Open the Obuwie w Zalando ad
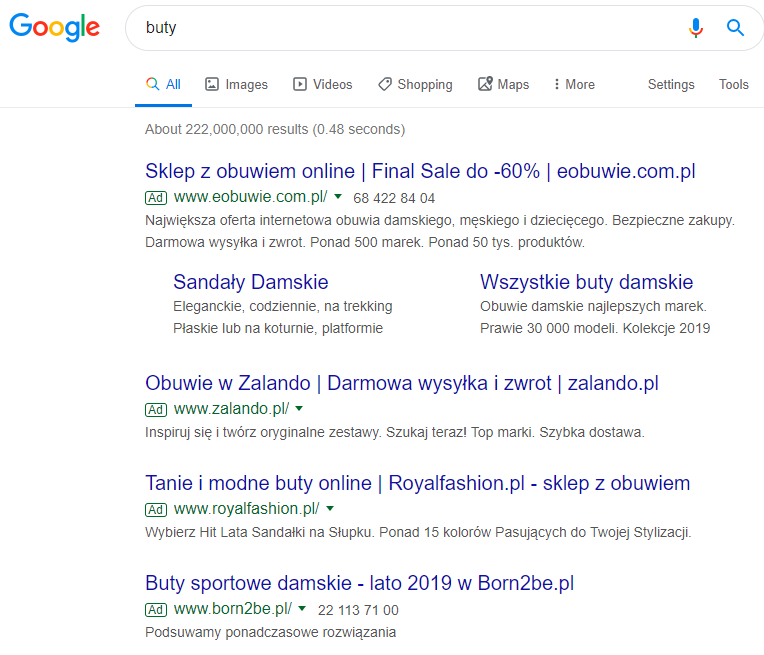Viewport: 764px width, 655px height. tap(401, 383)
